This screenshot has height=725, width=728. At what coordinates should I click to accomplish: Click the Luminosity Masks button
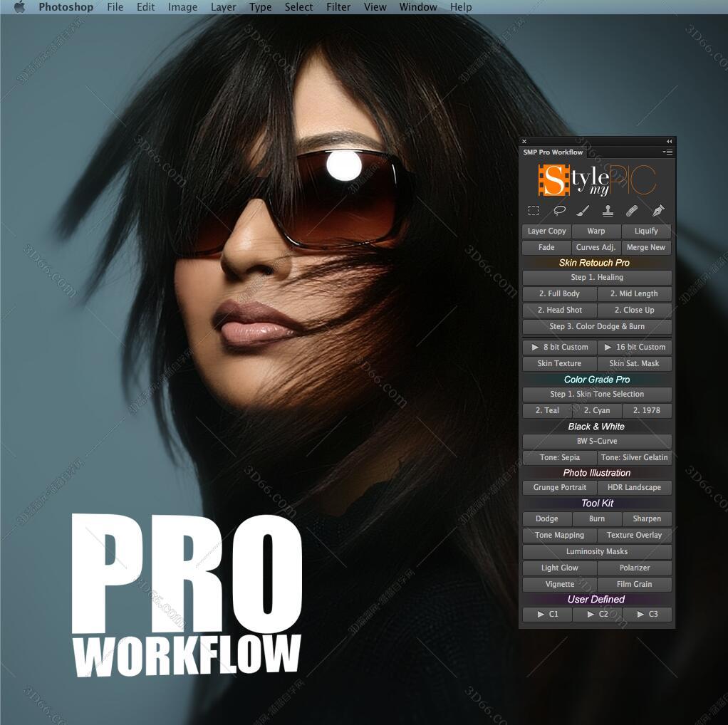click(x=597, y=551)
